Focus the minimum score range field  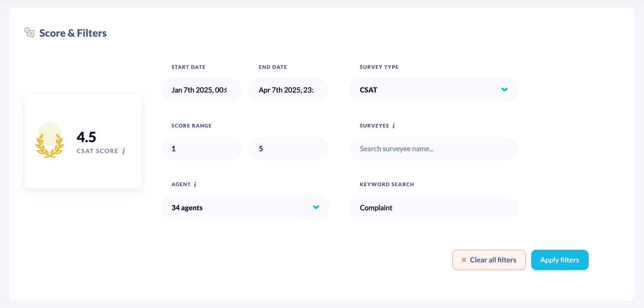point(201,149)
